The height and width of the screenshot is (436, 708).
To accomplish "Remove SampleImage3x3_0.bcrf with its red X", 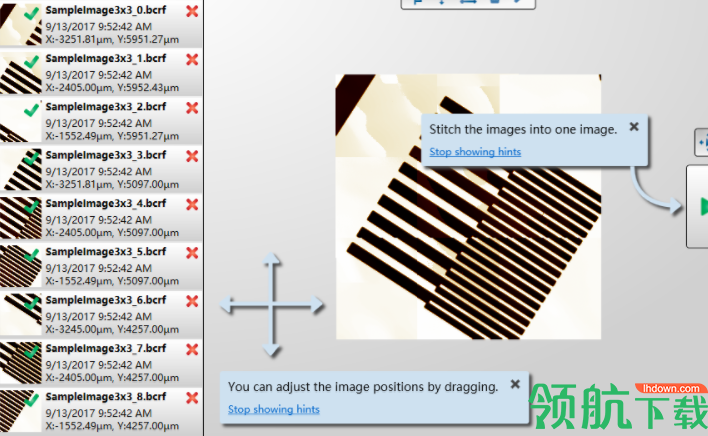I will pos(192,11).
